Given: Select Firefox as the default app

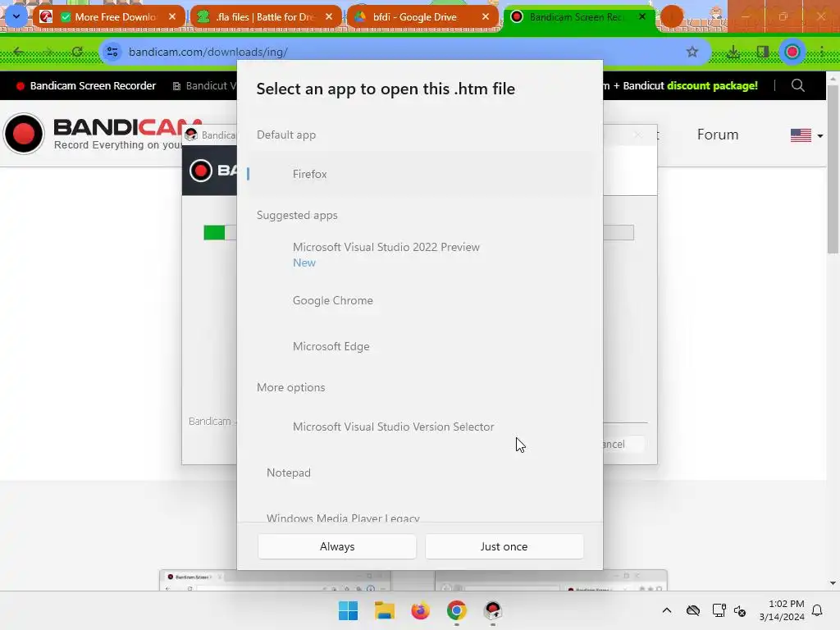Looking at the screenshot, I should point(421,174).
